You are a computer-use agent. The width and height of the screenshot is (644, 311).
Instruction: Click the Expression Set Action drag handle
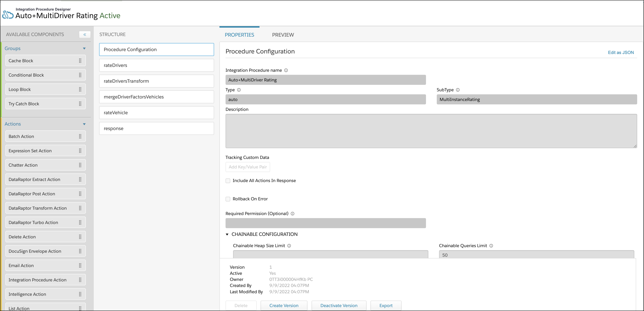80,150
